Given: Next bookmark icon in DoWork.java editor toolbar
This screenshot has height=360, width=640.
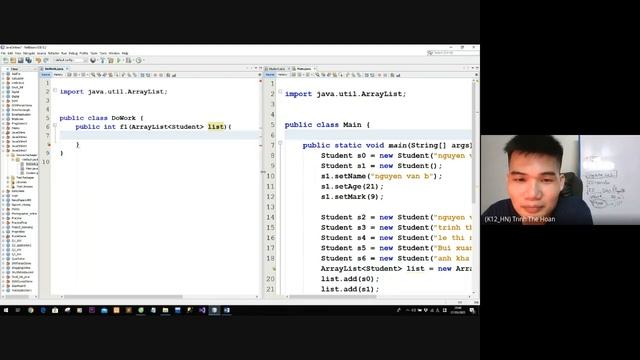Looking at the screenshot, I should click(x=129, y=75).
